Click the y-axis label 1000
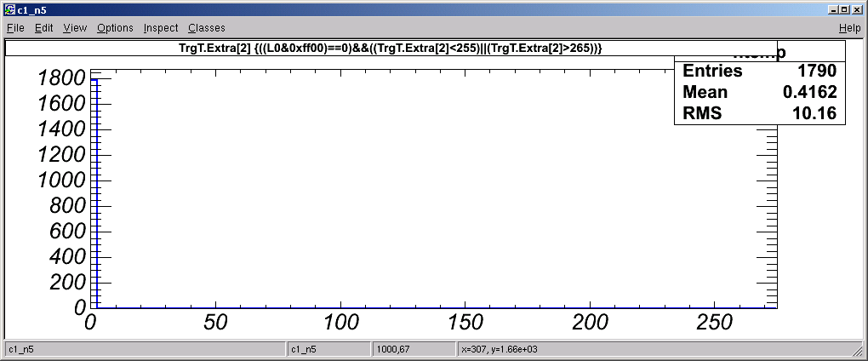 (x=60, y=180)
